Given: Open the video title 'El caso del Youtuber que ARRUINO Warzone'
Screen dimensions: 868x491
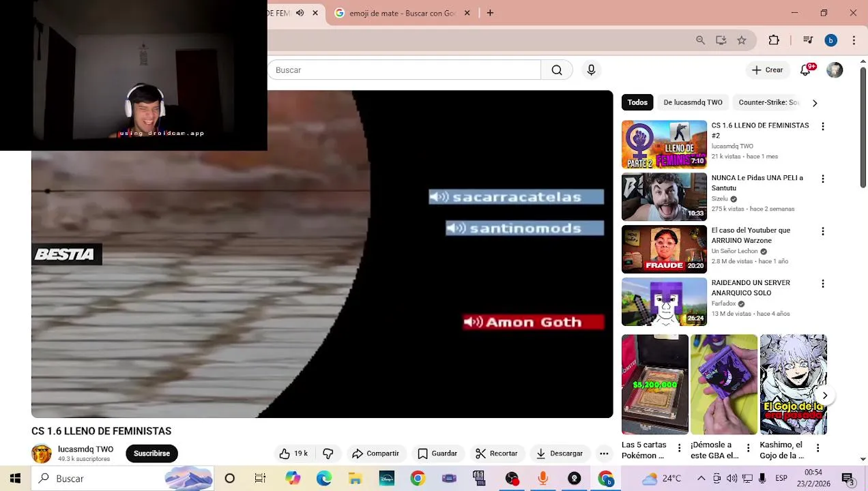Looking at the screenshot, I should pyautogui.click(x=751, y=235).
